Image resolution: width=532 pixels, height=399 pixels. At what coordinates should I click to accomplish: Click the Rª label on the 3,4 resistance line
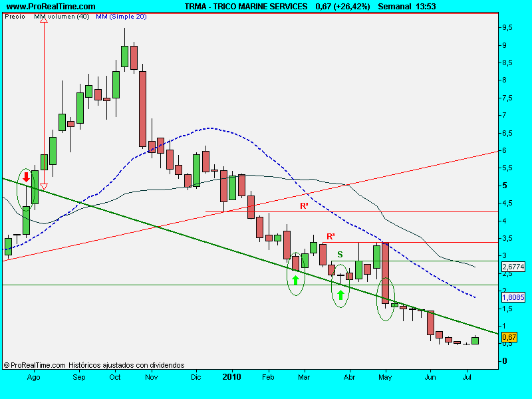pyautogui.click(x=331, y=237)
